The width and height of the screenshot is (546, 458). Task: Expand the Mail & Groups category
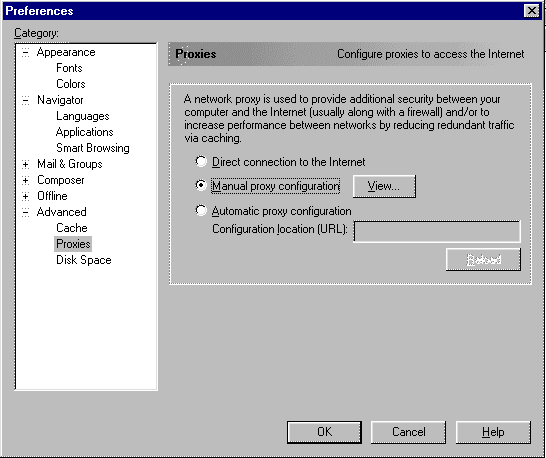pos(25,164)
